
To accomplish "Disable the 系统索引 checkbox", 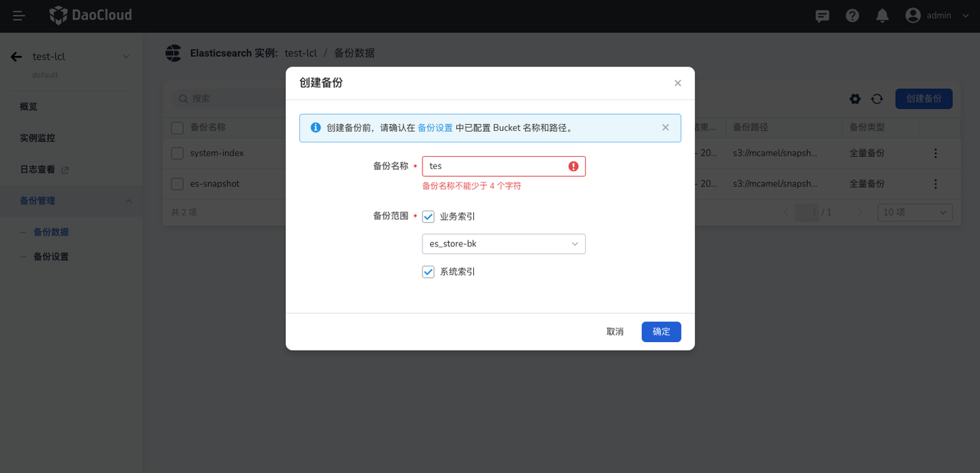I will [428, 271].
